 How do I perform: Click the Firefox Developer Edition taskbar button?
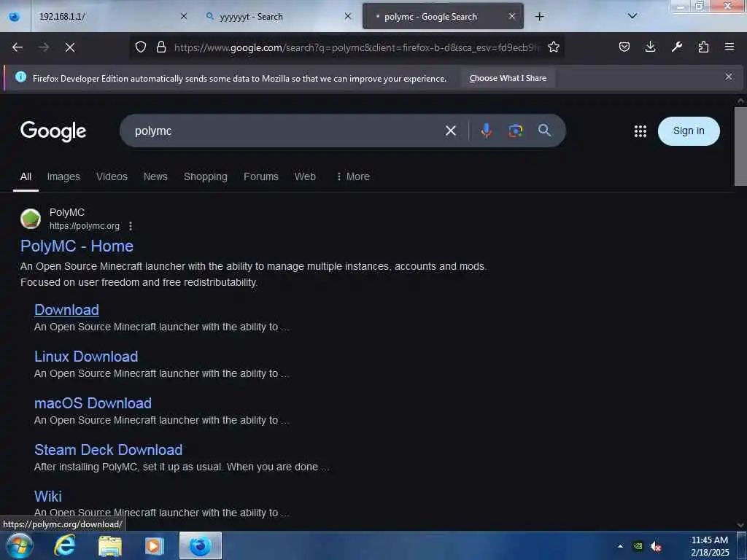[200, 545]
